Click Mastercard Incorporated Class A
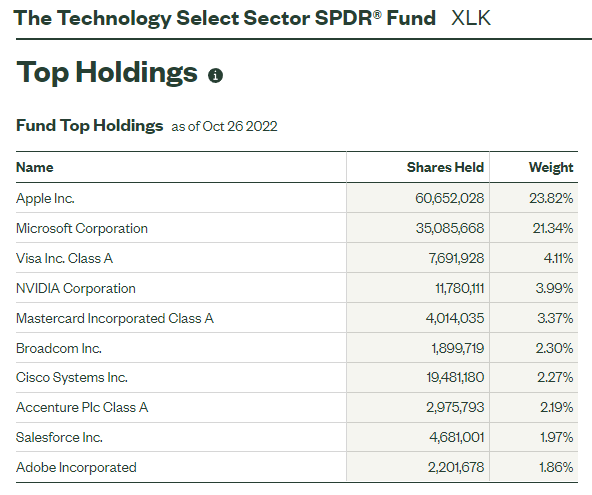Viewport: 592px width, 495px height. [x=115, y=318]
